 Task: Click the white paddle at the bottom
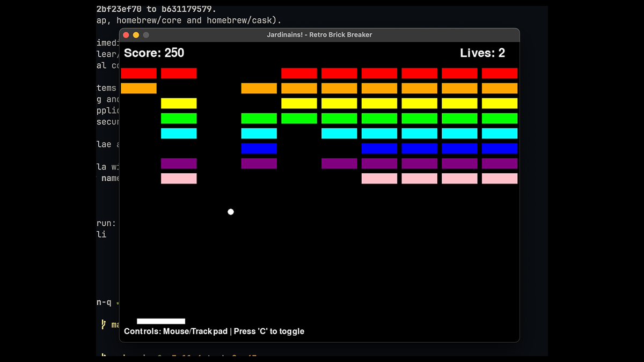click(161, 321)
